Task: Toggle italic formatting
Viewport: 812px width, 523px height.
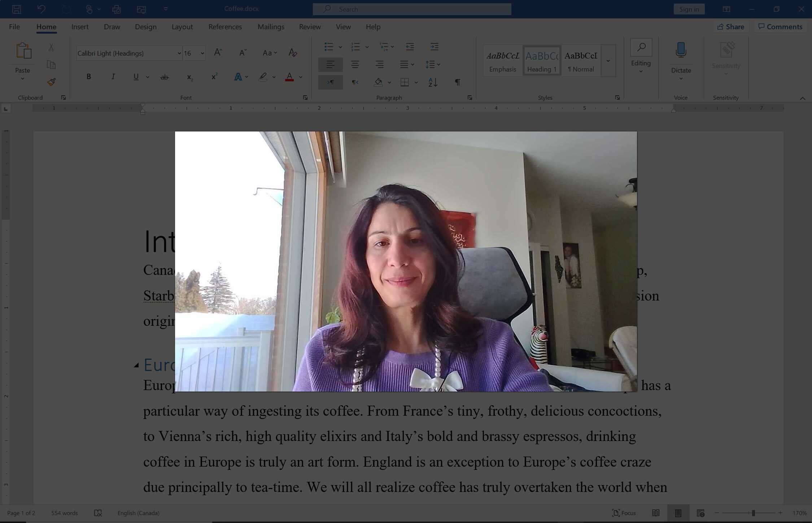Action: [113, 77]
